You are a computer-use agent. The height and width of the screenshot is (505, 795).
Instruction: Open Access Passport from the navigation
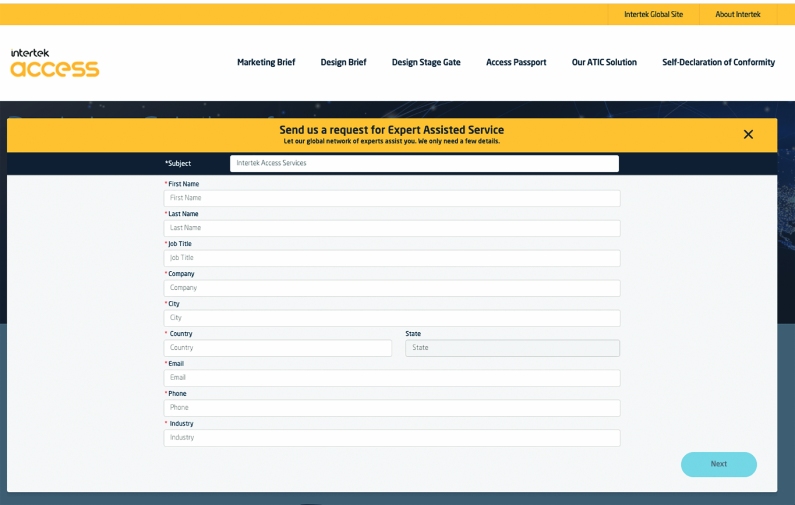coord(516,62)
